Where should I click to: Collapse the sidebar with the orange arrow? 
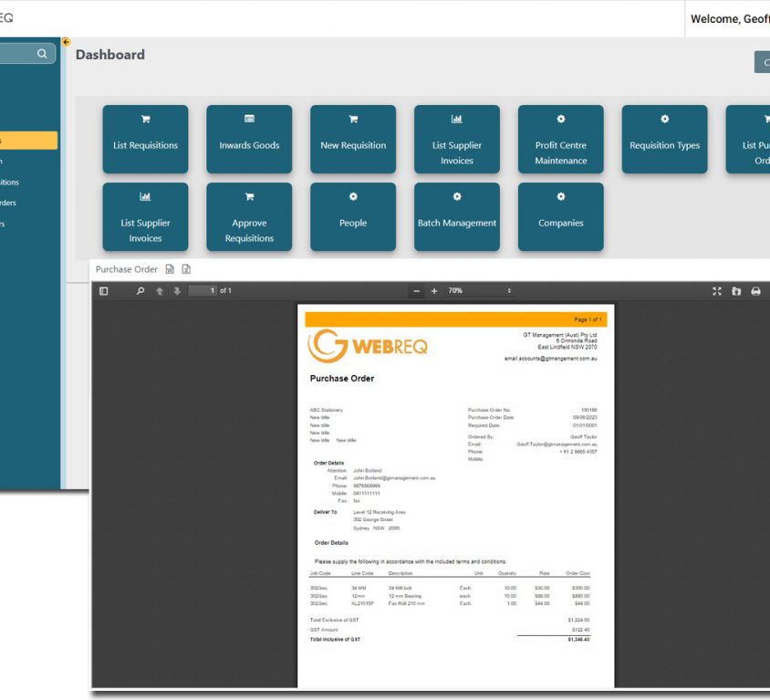click(67, 42)
